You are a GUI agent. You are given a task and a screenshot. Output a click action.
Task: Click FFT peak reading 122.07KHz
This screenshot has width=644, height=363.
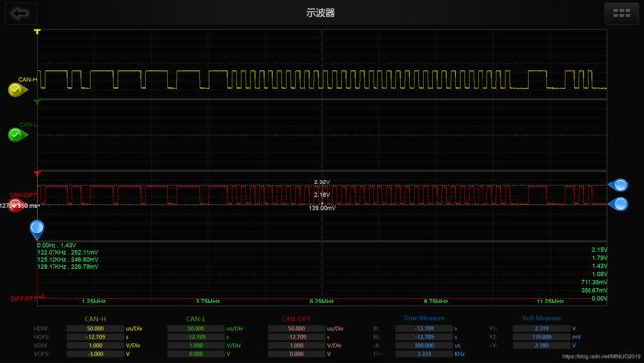click(x=67, y=252)
